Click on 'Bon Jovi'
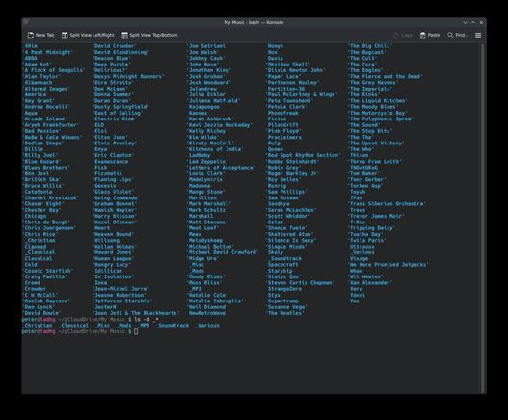Screen dimensions: 508x420 [x=38, y=173]
